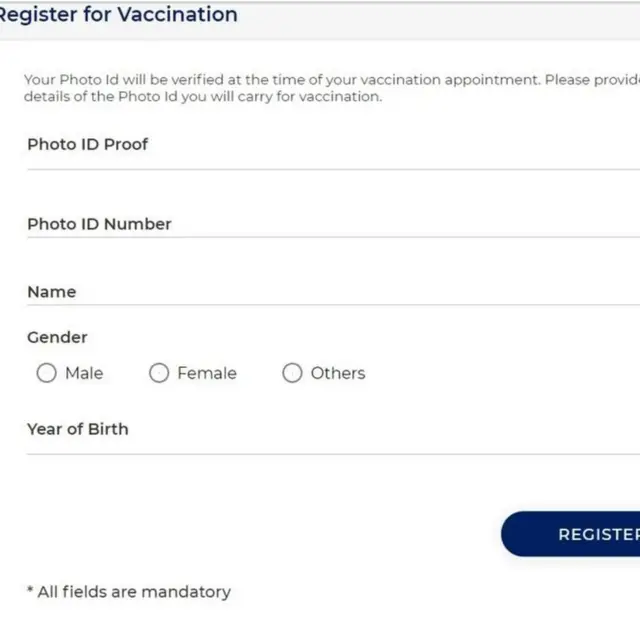Click the 'Photo ID Proof' field label
The height and width of the screenshot is (640, 640).
(87, 144)
